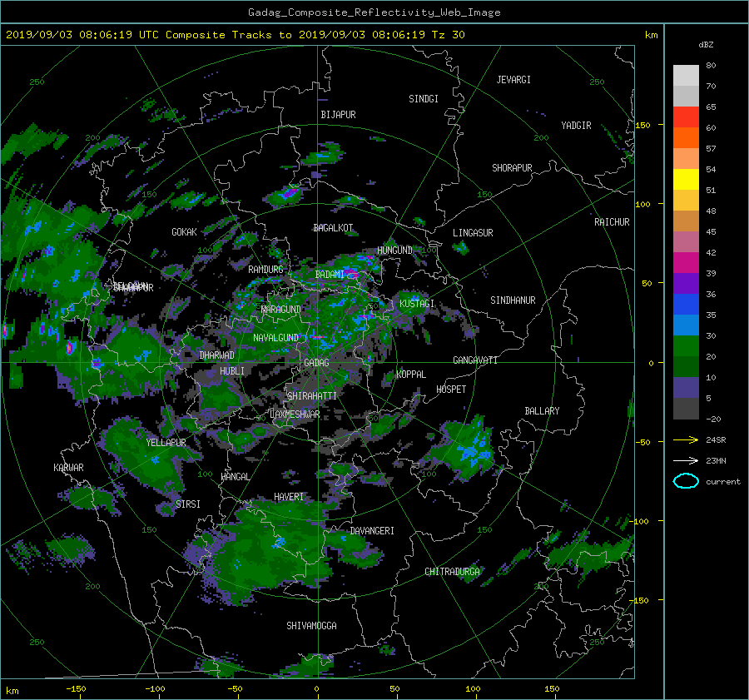Click the GADAG radar center label
The width and height of the screenshot is (749, 700).
[316, 363]
